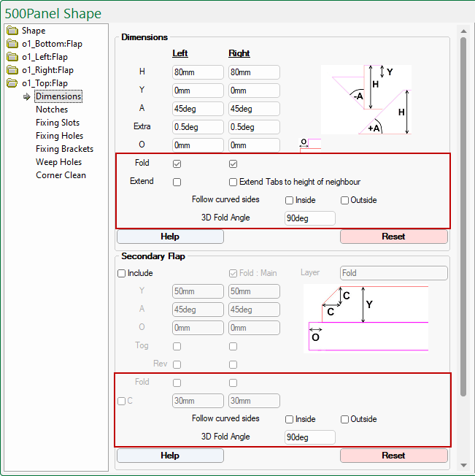Click the Dimensions angle diagram image
This screenshot has height=476, width=475.
367,99
